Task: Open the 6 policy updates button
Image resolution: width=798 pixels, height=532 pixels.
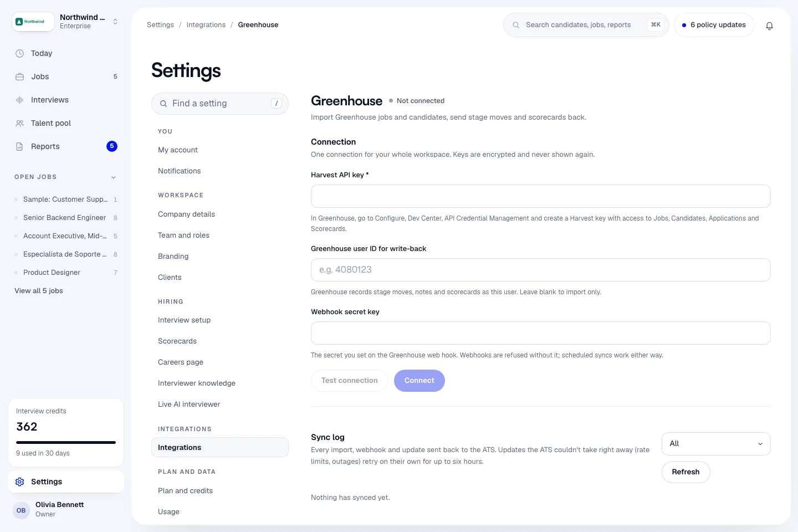Action: [x=714, y=25]
